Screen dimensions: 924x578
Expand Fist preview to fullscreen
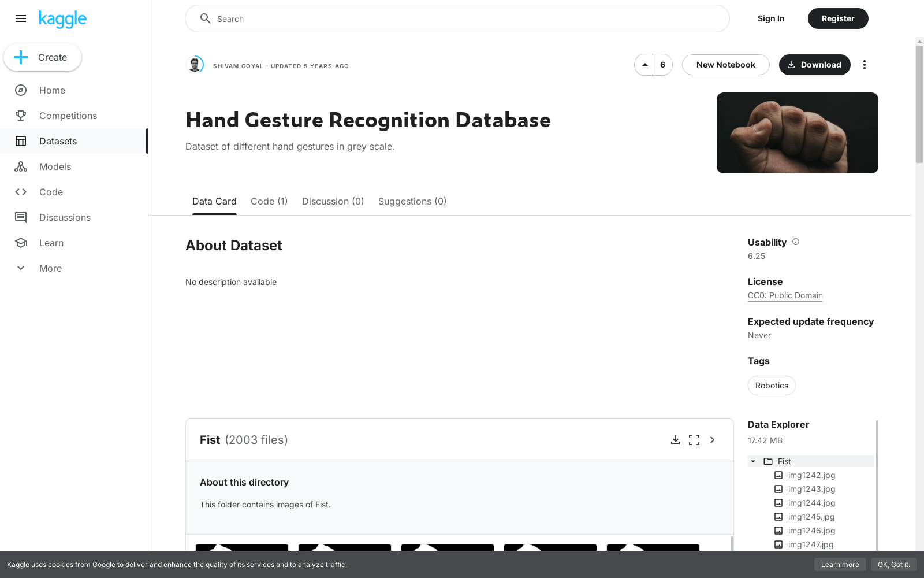pos(694,440)
